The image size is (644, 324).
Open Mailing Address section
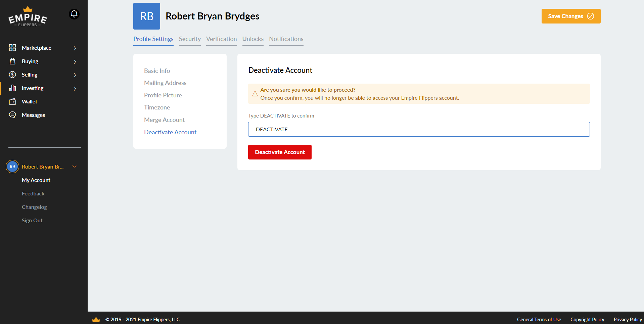pos(165,83)
